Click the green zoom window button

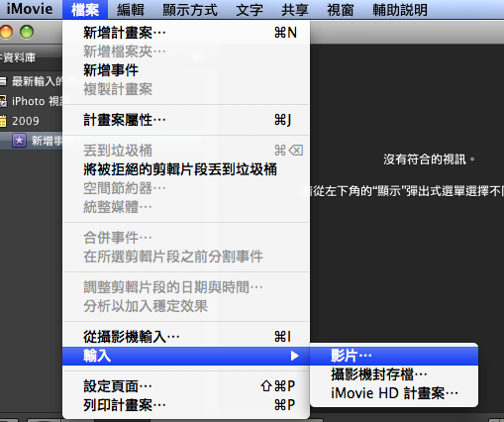27,32
